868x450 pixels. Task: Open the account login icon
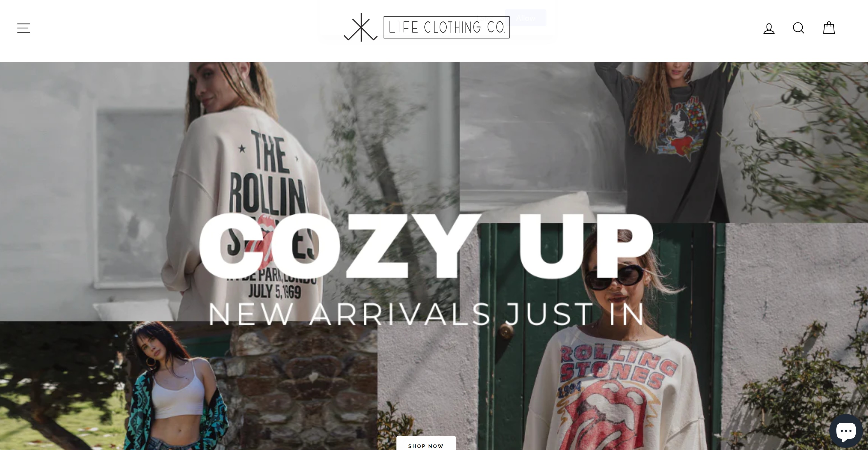(768, 28)
